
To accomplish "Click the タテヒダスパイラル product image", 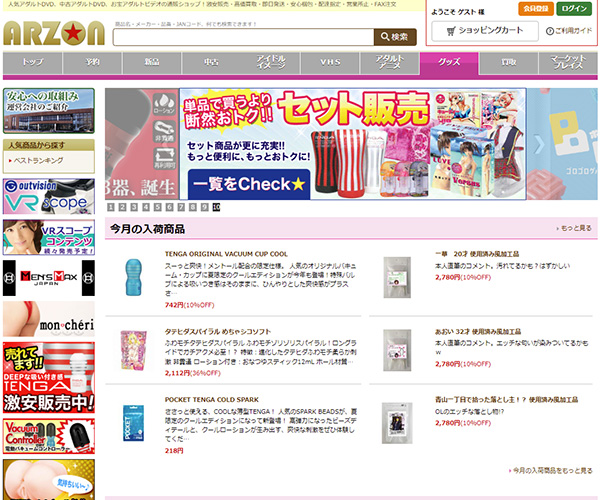I will pos(134,350).
